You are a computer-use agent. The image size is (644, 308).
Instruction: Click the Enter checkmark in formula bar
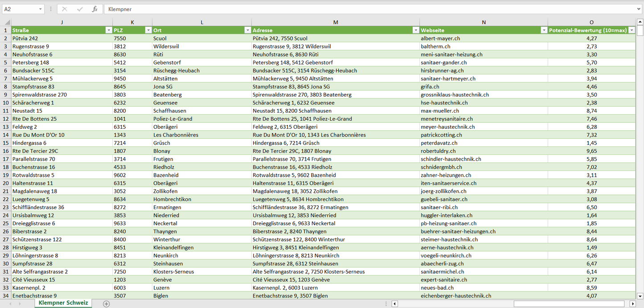[x=80, y=9]
